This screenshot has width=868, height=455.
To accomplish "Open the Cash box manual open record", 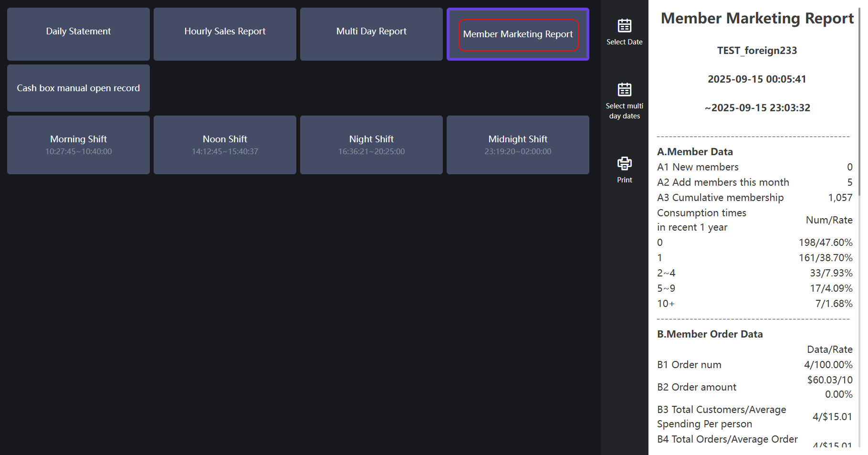I will (78, 88).
